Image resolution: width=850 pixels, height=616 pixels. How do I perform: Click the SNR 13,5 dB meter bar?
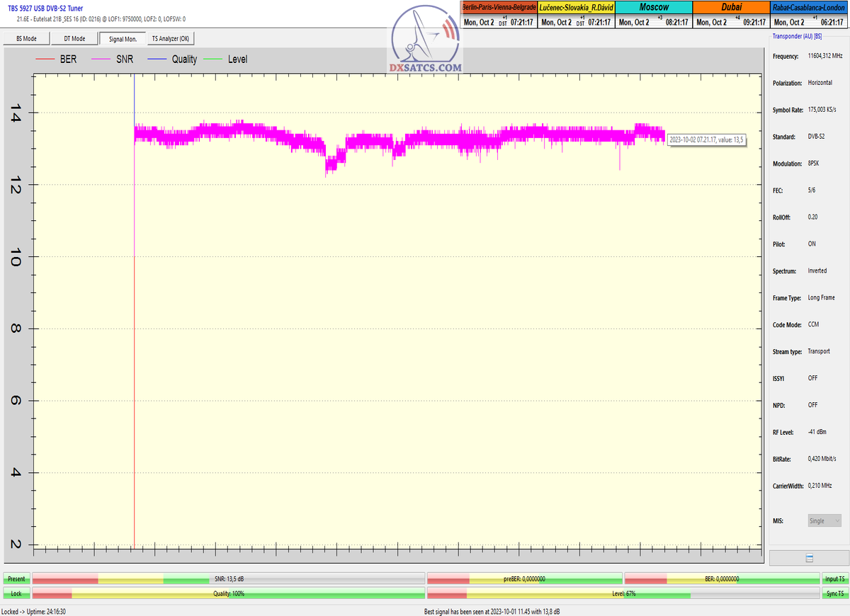228,578
